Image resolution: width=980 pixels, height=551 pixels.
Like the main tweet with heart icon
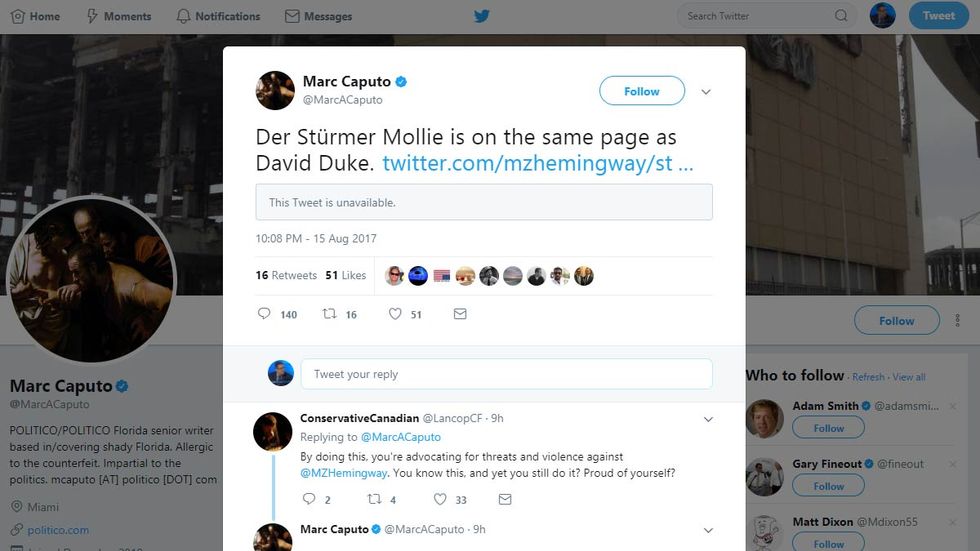395,314
